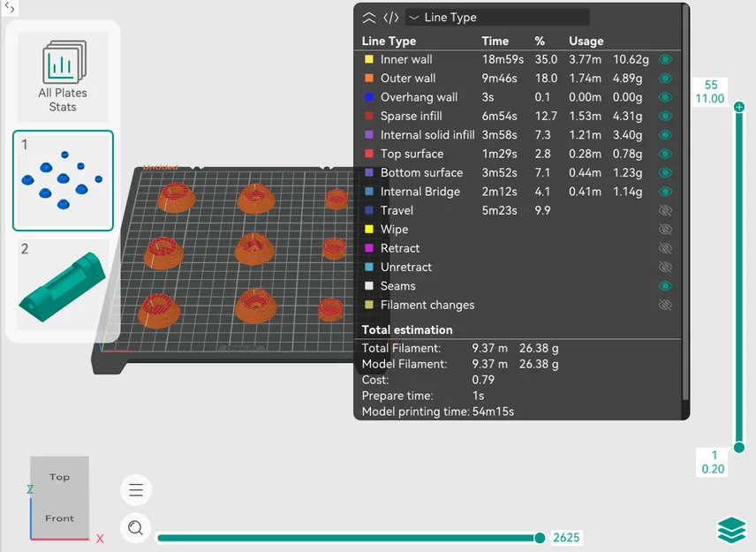Show Retract lines using the eye toggle

coord(665,248)
